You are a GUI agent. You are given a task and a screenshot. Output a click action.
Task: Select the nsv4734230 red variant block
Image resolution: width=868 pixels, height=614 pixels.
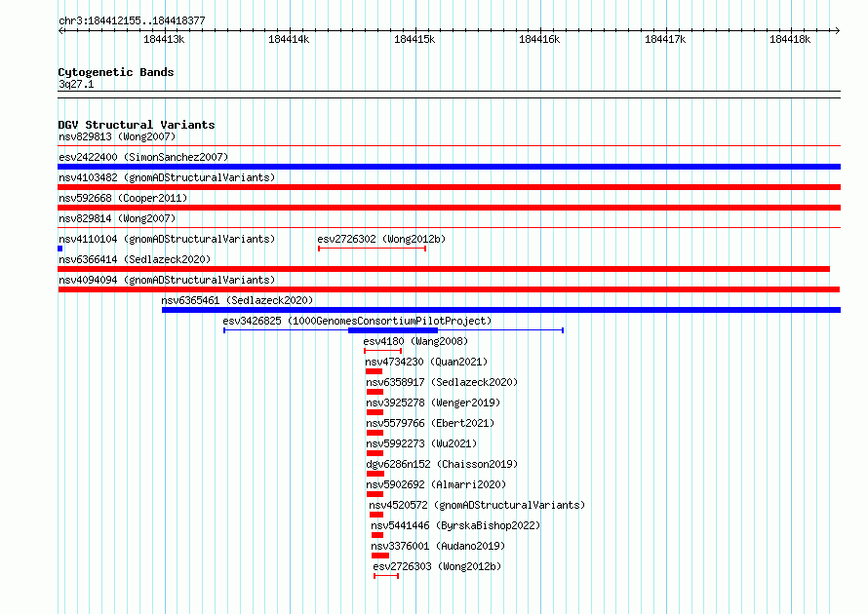[375, 371]
